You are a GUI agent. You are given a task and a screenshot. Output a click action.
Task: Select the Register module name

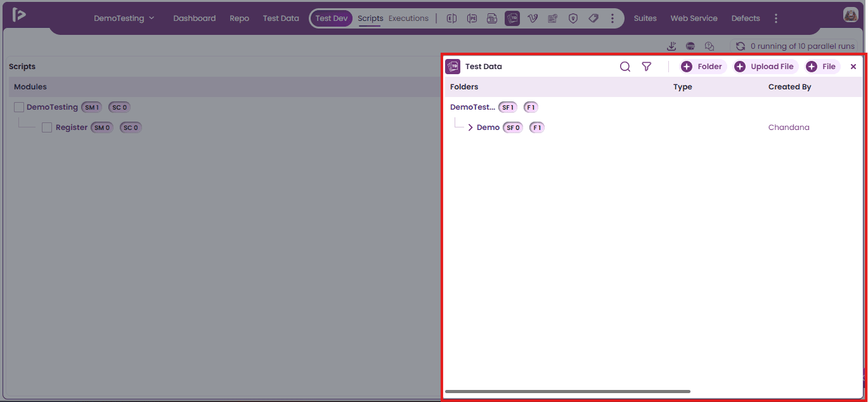click(72, 127)
